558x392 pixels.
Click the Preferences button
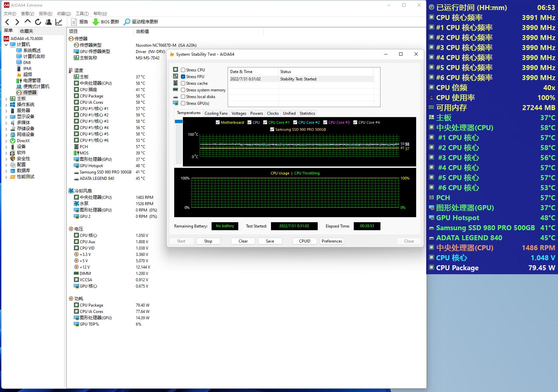[x=332, y=241]
